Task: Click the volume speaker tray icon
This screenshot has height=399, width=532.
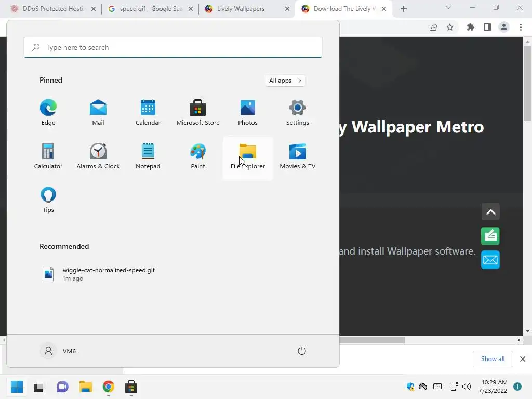Action: coord(467,387)
